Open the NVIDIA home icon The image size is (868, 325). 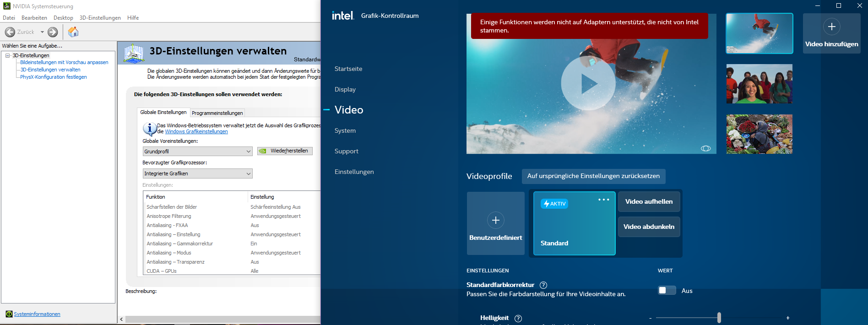73,32
